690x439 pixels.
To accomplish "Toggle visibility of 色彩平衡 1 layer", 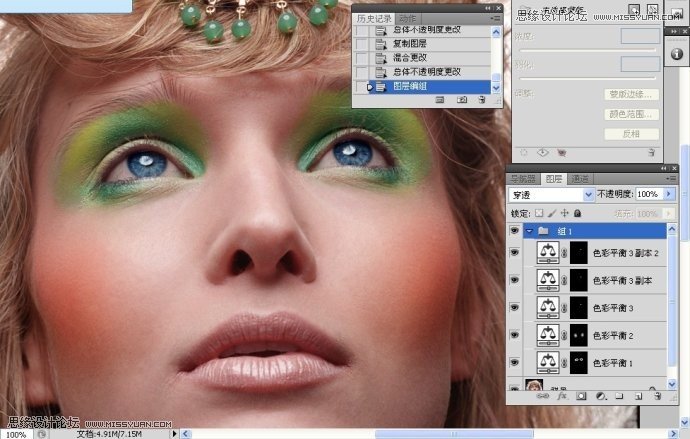I will coord(516,361).
